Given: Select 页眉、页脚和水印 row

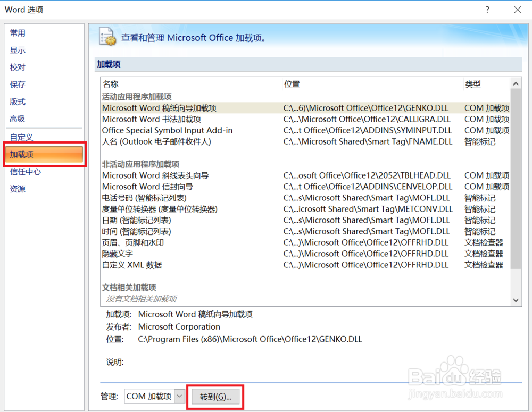Looking at the screenshot, I should (x=305, y=242).
